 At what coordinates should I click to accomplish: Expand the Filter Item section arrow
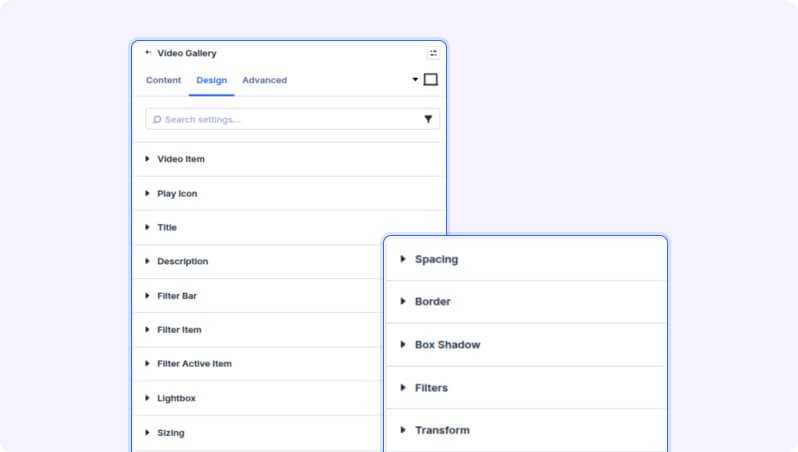click(x=147, y=330)
